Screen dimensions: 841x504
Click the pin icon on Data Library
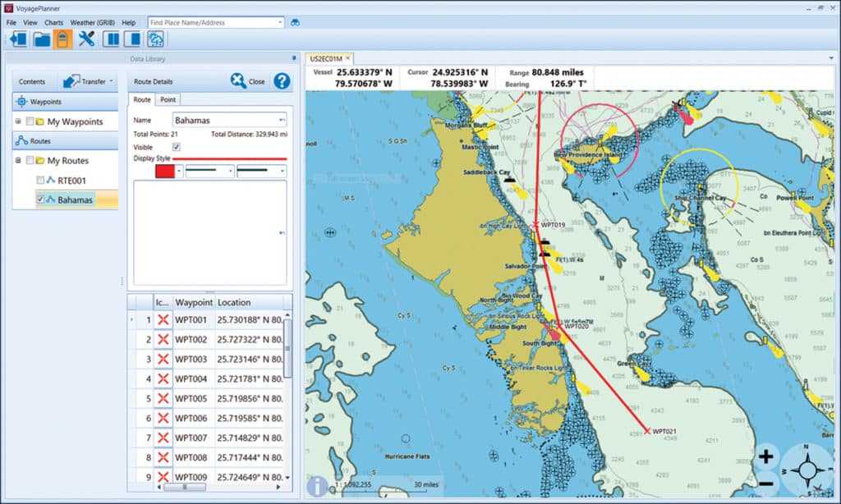pyautogui.click(x=293, y=58)
